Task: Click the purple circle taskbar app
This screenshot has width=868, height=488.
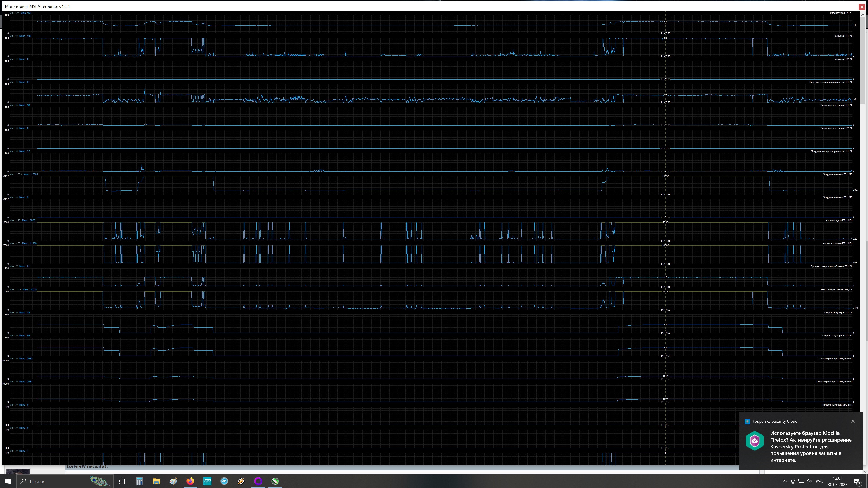Action: pyautogui.click(x=258, y=481)
